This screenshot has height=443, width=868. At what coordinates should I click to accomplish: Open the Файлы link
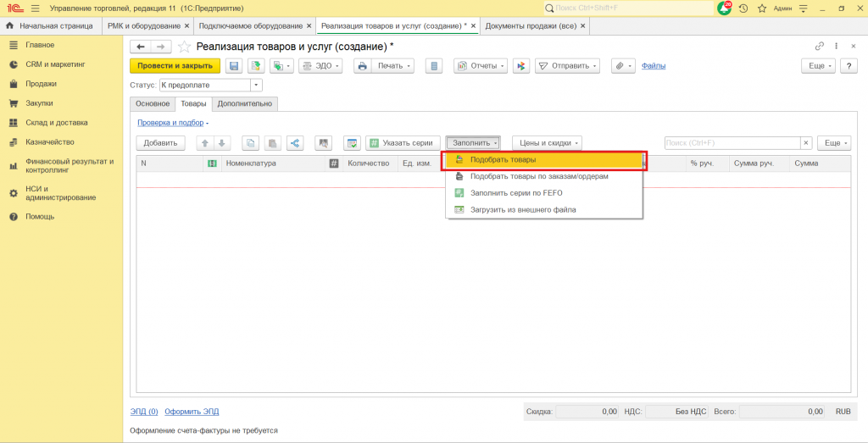[x=654, y=66]
